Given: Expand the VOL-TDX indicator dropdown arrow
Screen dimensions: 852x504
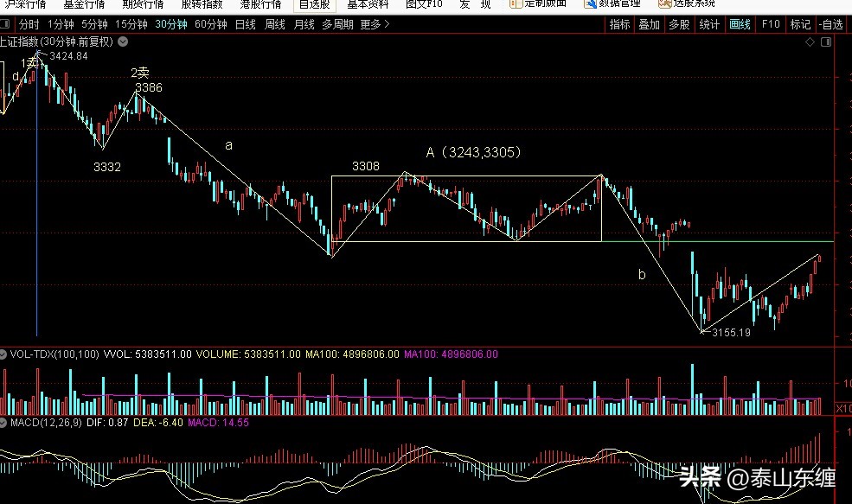Looking at the screenshot, I should tap(3, 354).
